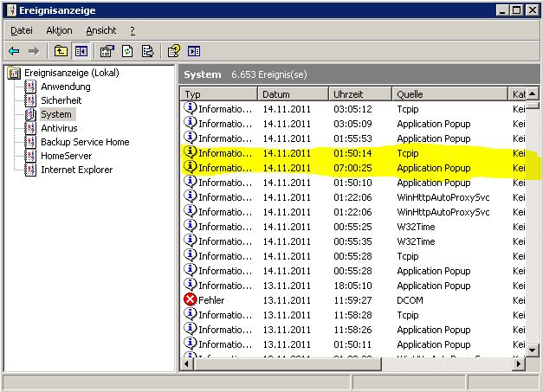Maximize the Ereignisanzeige window
543x392 pixels.
[x=516, y=10]
